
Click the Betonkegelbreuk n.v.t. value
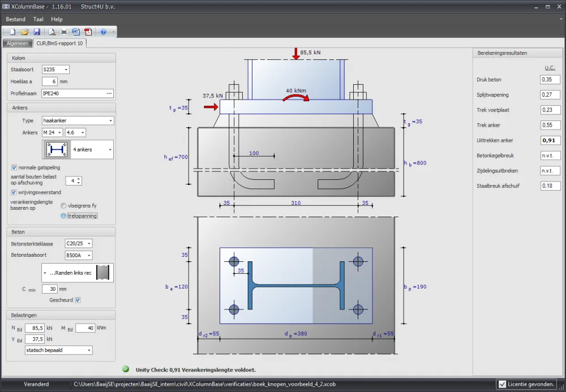[x=550, y=156]
